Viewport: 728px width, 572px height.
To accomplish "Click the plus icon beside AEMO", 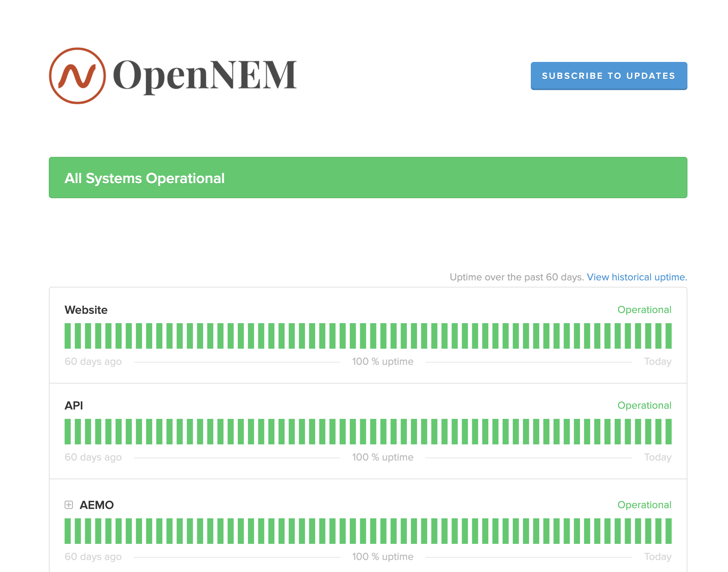I will tap(69, 505).
